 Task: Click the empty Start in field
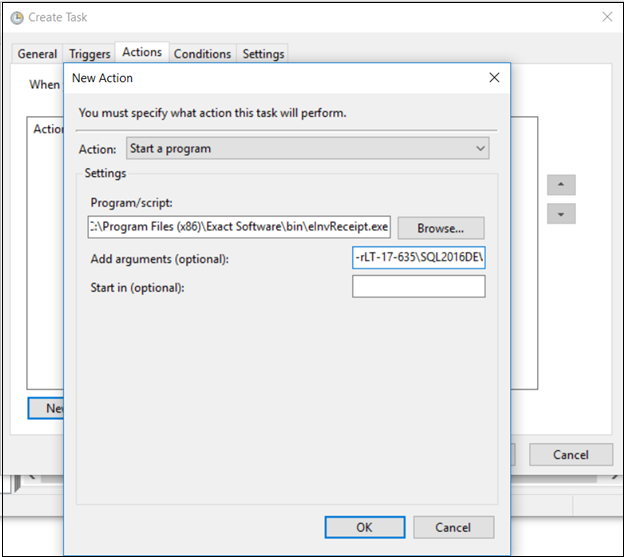point(419,286)
